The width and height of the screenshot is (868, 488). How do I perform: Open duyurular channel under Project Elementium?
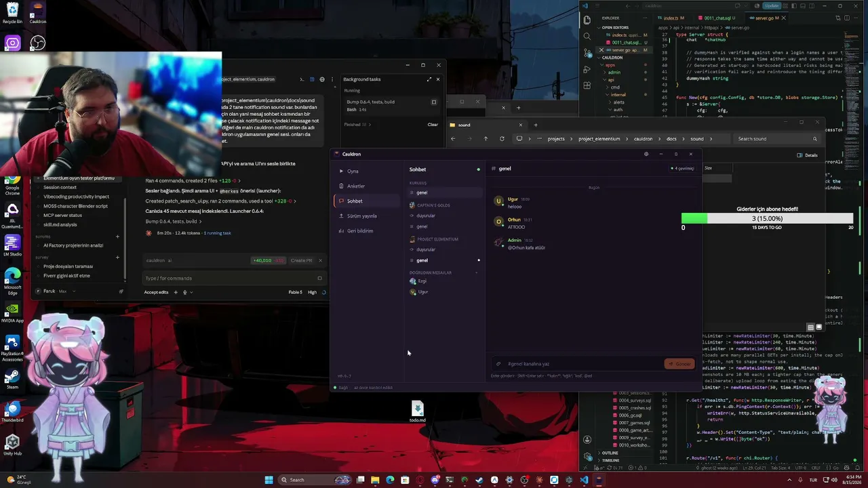tap(444, 249)
